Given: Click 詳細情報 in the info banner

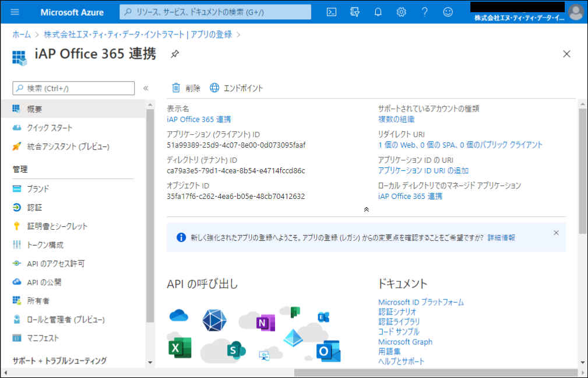Looking at the screenshot, I should pyautogui.click(x=501, y=237).
